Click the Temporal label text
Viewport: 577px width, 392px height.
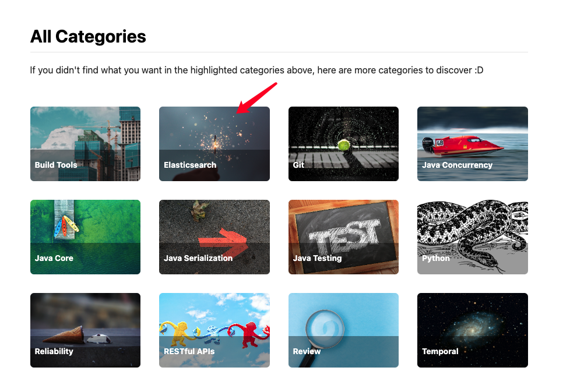click(440, 352)
